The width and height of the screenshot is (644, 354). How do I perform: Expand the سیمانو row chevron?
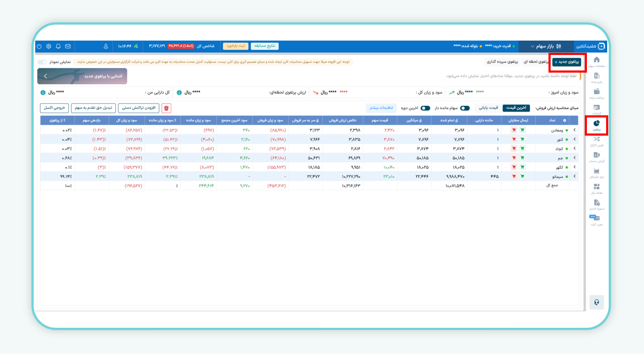pyautogui.click(x=574, y=176)
